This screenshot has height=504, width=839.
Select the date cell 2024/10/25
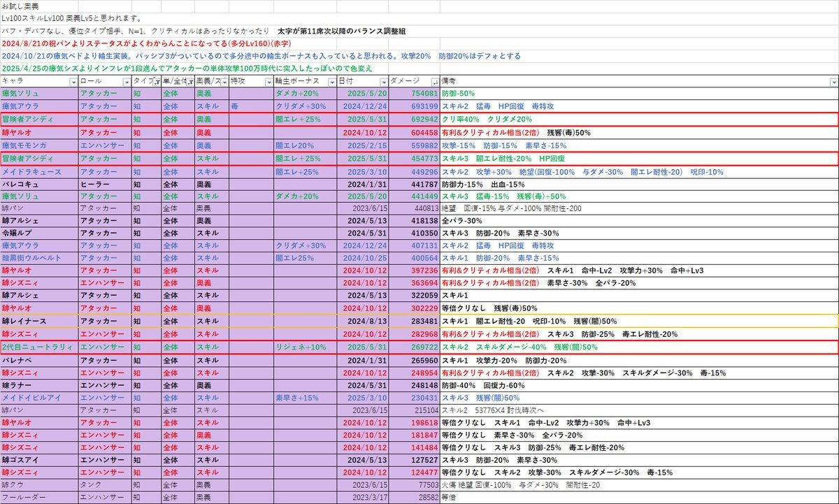(362, 259)
